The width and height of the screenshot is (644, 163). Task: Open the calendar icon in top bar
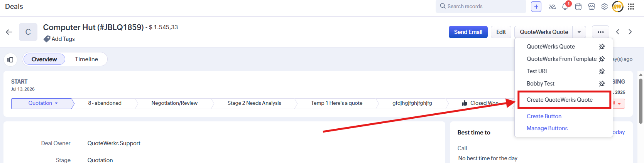pos(578,7)
